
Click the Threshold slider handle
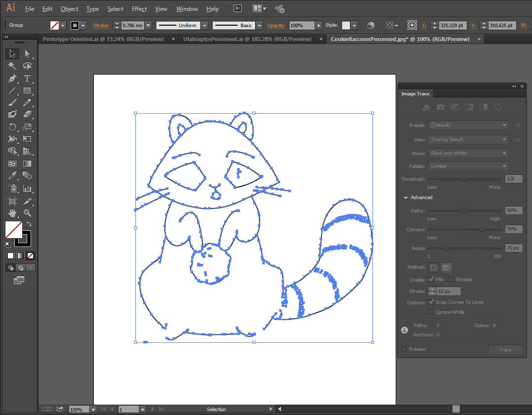[464, 179]
